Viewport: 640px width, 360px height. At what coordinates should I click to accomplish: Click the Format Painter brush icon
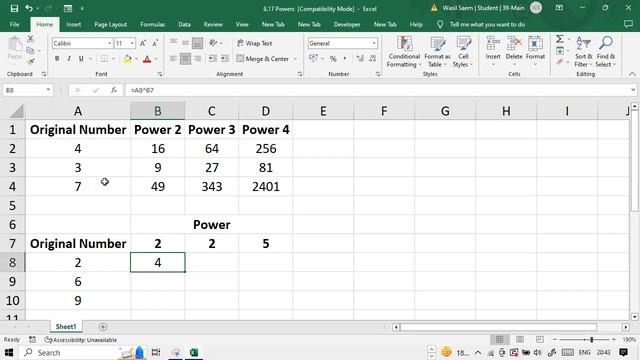click(x=31, y=62)
